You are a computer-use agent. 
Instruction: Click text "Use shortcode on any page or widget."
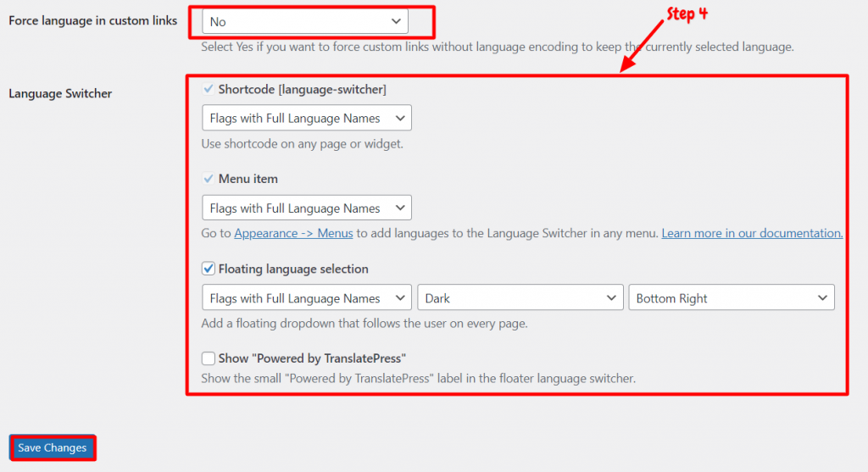pyautogui.click(x=303, y=144)
